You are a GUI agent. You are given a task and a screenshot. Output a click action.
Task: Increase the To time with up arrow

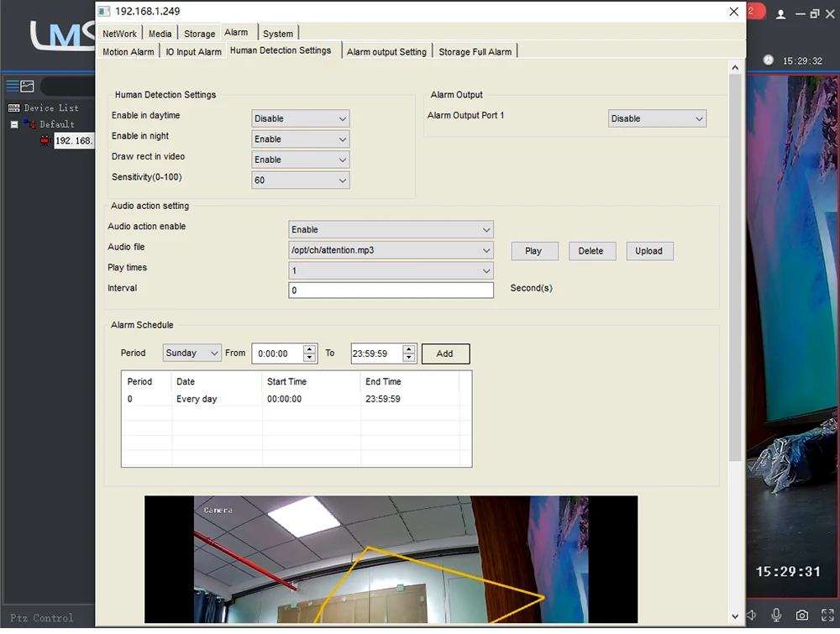click(409, 349)
